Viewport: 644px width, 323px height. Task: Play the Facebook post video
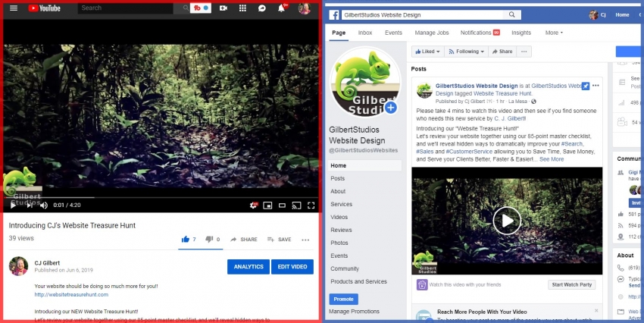[x=507, y=221]
